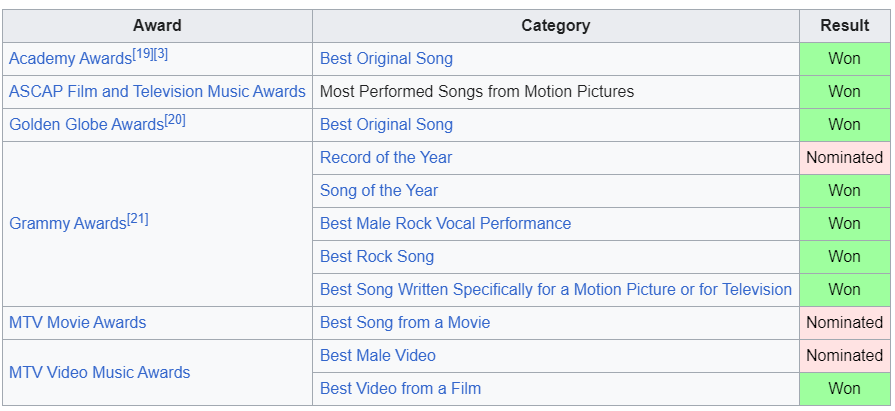This screenshot has height=411, width=895.
Task: Open Best Original Song in Academy Awards row
Action: 386,58
